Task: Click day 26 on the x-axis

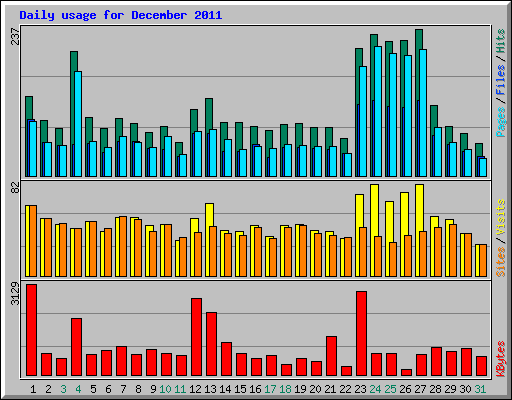Action: [405, 389]
